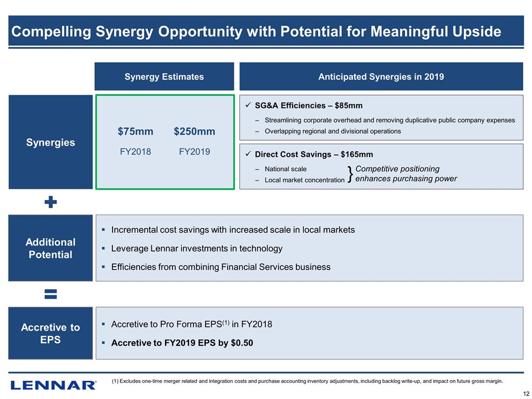This screenshot has width=532, height=399.
Task: Click the $75mm FY2018 estimate
Action: tap(135, 141)
